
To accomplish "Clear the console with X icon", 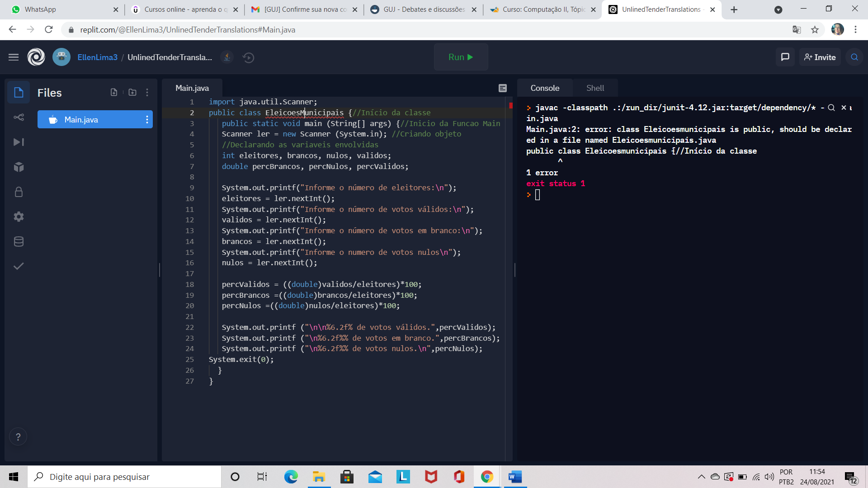I will [844, 108].
